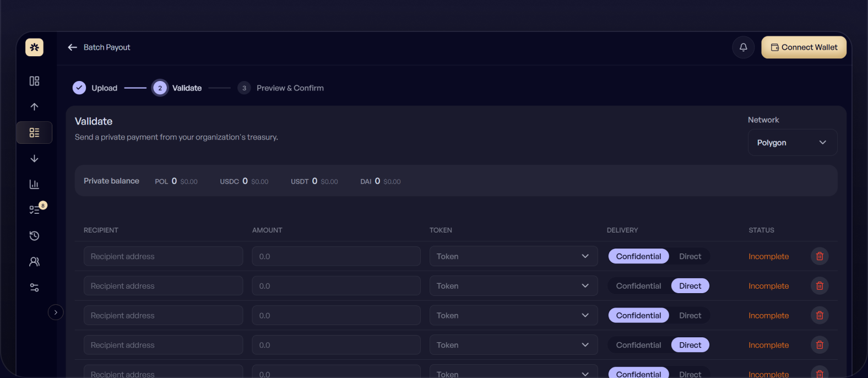Viewport: 868px width, 378px height.
Task: Click the USDT private balance entry
Action: tap(314, 181)
